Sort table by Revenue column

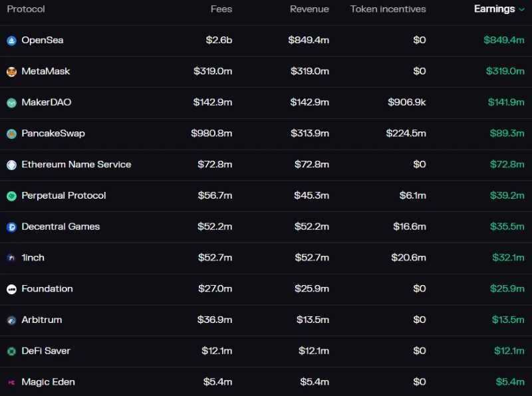click(309, 9)
